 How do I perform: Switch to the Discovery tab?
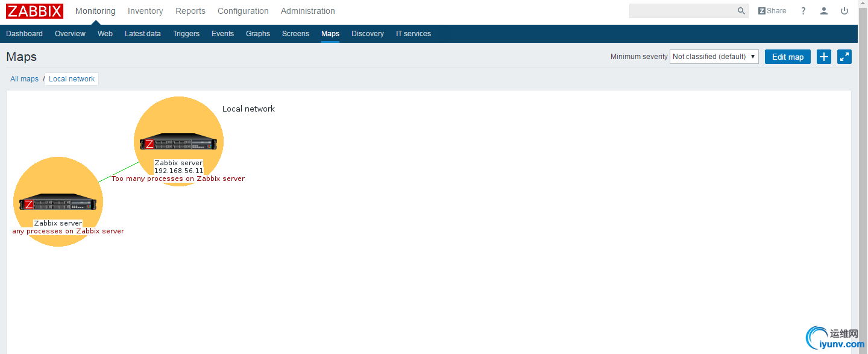pyautogui.click(x=368, y=34)
